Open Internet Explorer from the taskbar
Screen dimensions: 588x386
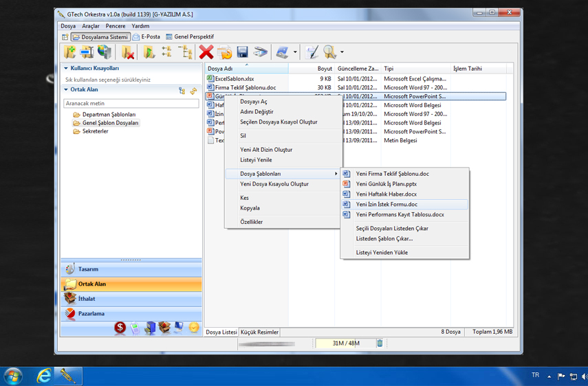(x=44, y=376)
